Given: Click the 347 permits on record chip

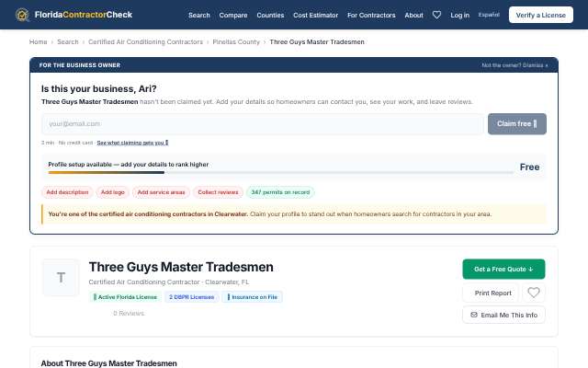Looking at the screenshot, I should coord(280,192).
